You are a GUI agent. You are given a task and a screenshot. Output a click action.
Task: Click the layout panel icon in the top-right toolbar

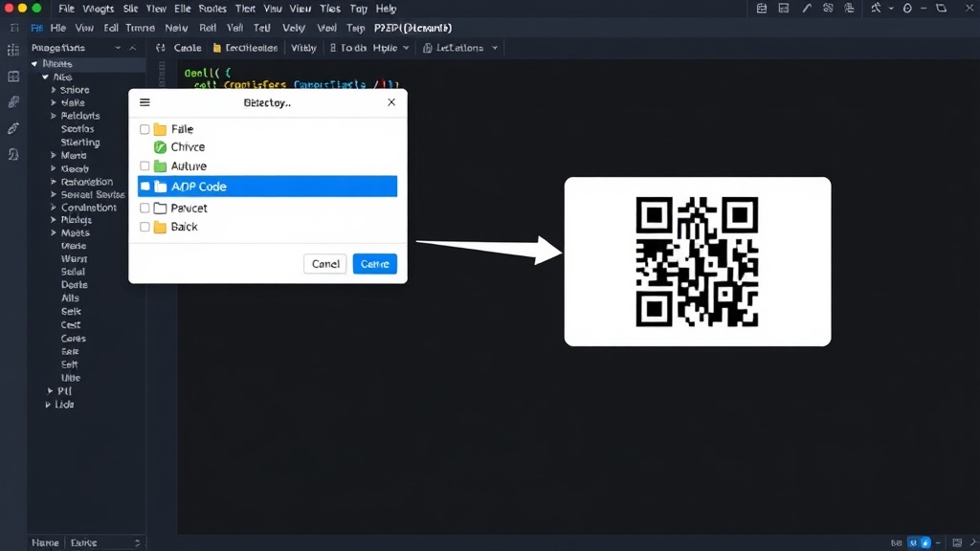pos(784,8)
